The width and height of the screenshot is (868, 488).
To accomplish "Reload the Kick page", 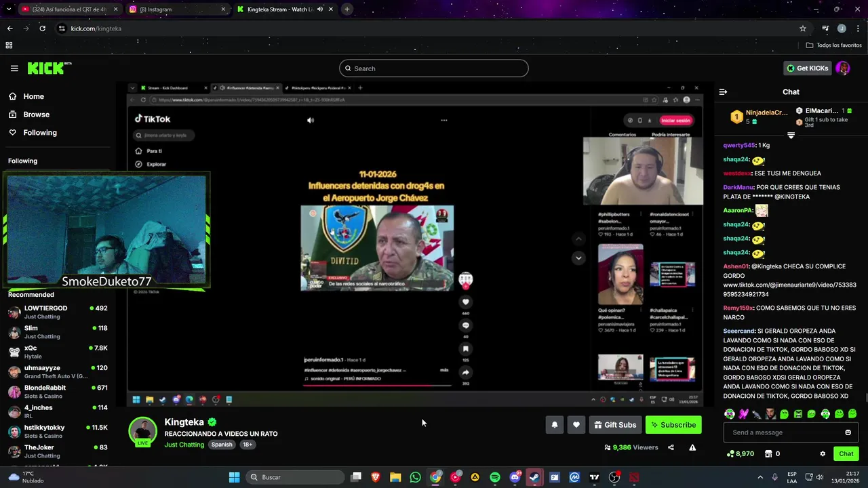I will point(42,28).
